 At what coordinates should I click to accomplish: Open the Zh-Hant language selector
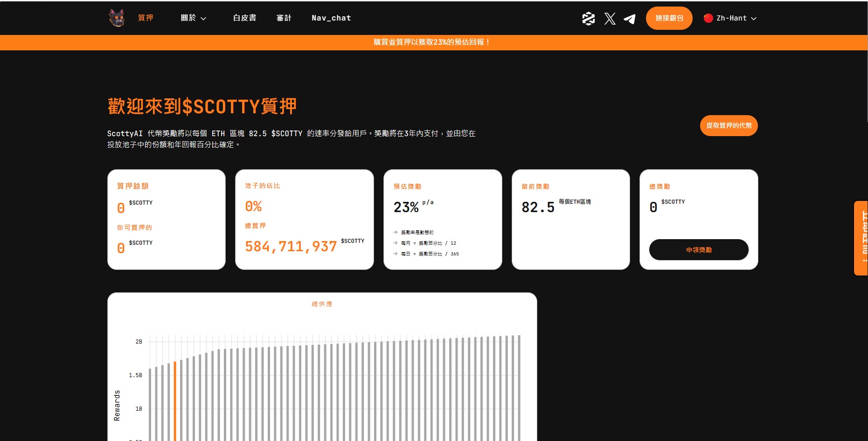(730, 18)
